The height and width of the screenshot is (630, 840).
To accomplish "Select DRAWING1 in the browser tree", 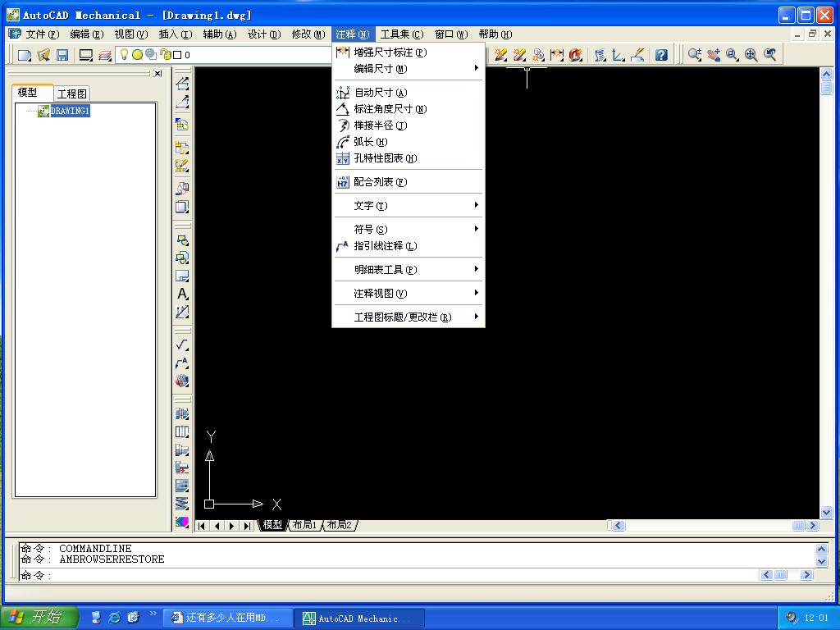I will click(70, 111).
